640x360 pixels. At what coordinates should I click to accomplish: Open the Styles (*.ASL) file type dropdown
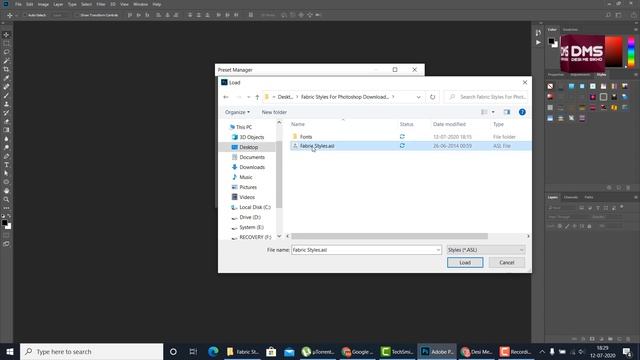[486, 250]
